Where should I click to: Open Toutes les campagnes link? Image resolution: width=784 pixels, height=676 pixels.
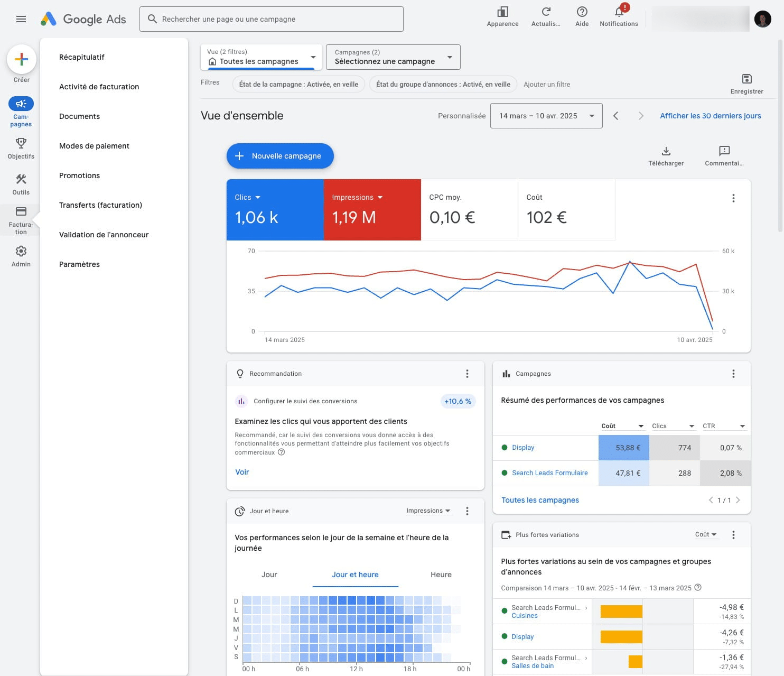coord(540,500)
